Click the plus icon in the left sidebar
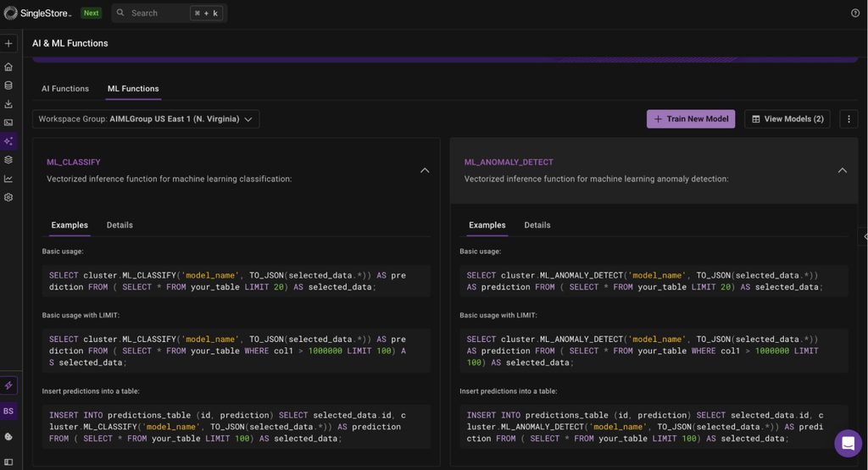Viewport: 868px width, 470px height. tap(8, 43)
